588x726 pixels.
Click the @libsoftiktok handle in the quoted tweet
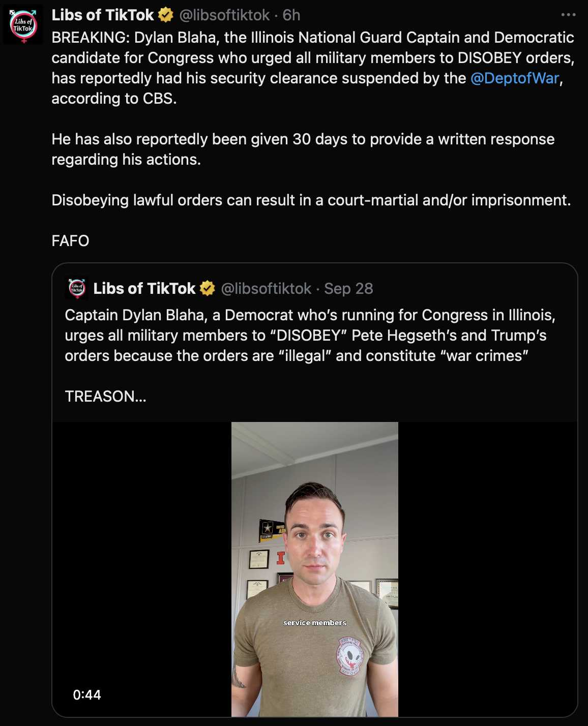[x=266, y=288]
